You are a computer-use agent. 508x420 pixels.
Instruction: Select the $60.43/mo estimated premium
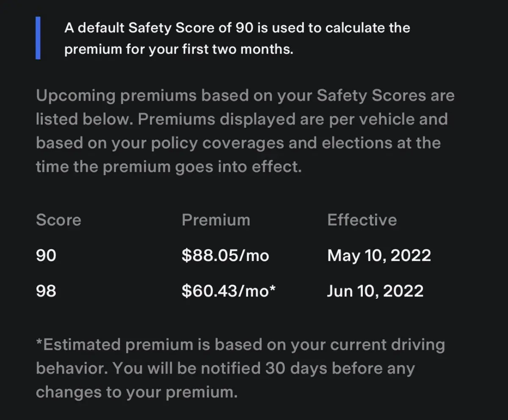(225, 291)
